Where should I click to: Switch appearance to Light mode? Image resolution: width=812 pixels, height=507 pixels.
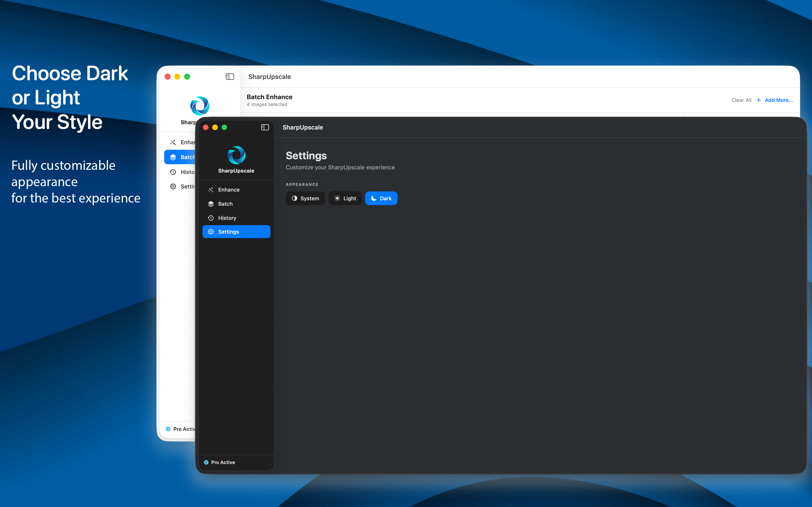tap(345, 198)
